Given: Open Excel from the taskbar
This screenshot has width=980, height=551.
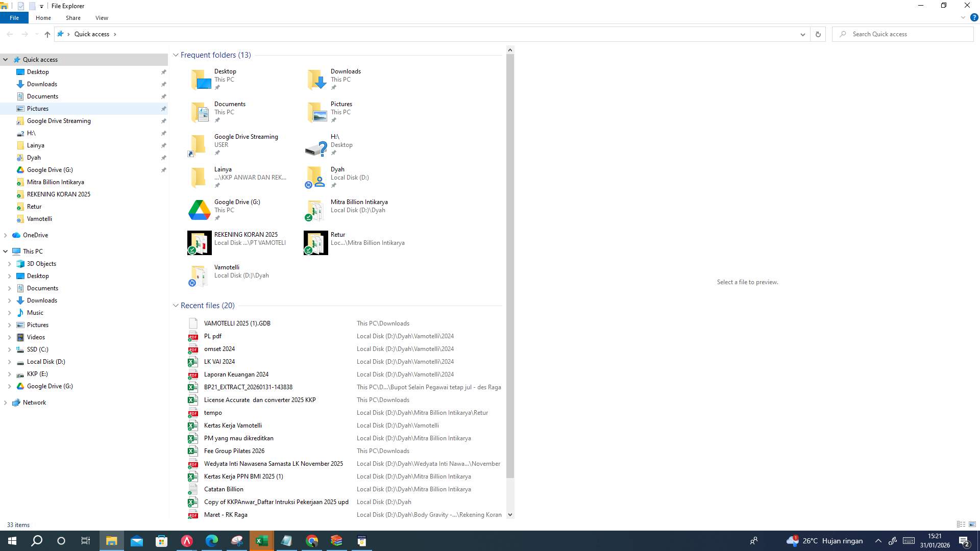Looking at the screenshot, I should tap(261, 540).
